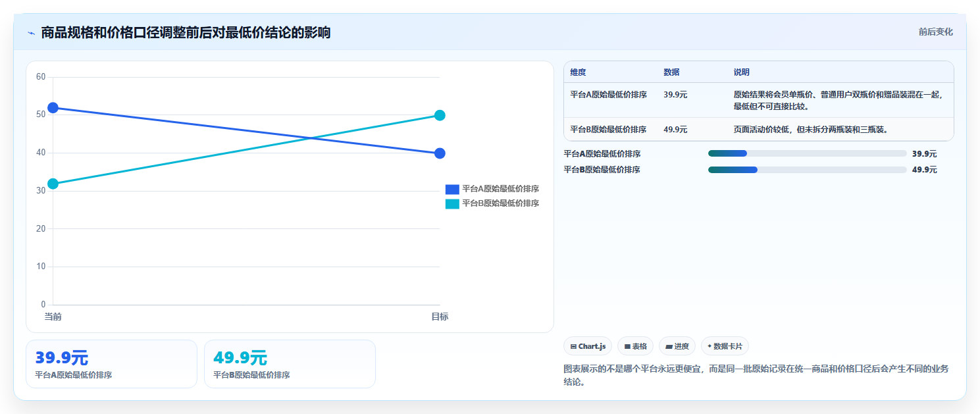This screenshot has height=414, width=980.
Task: Click the 数据卡片 tag chip
Action: tap(725, 346)
